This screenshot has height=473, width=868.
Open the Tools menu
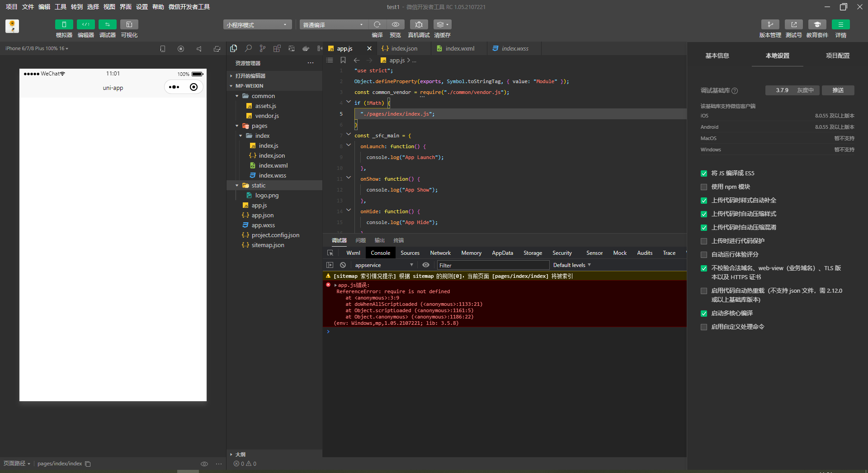[61, 7]
